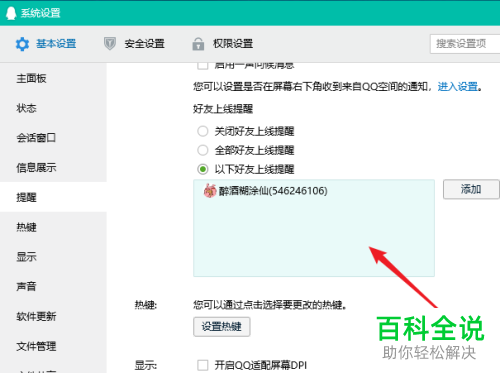Viewport: 500px width, 373px height.
Task: Click the 好友上线提醒 heading text
Action: pos(223,109)
